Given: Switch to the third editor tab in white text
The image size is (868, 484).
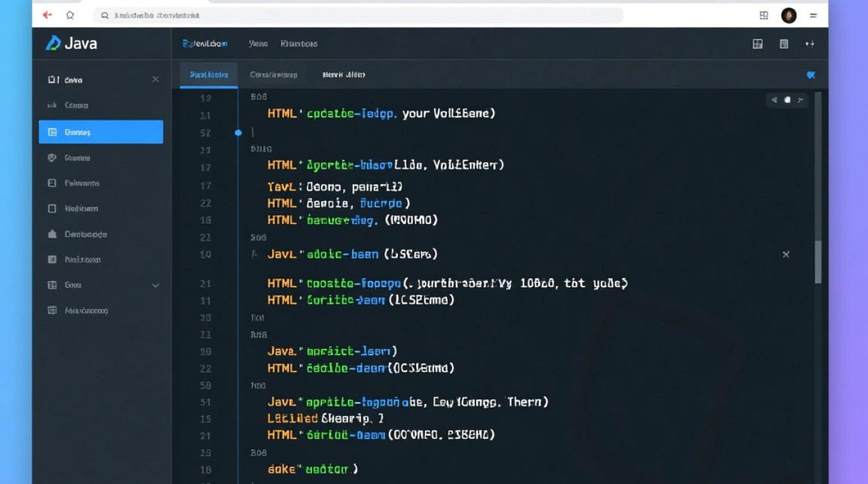Looking at the screenshot, I should tap(344, 75).
